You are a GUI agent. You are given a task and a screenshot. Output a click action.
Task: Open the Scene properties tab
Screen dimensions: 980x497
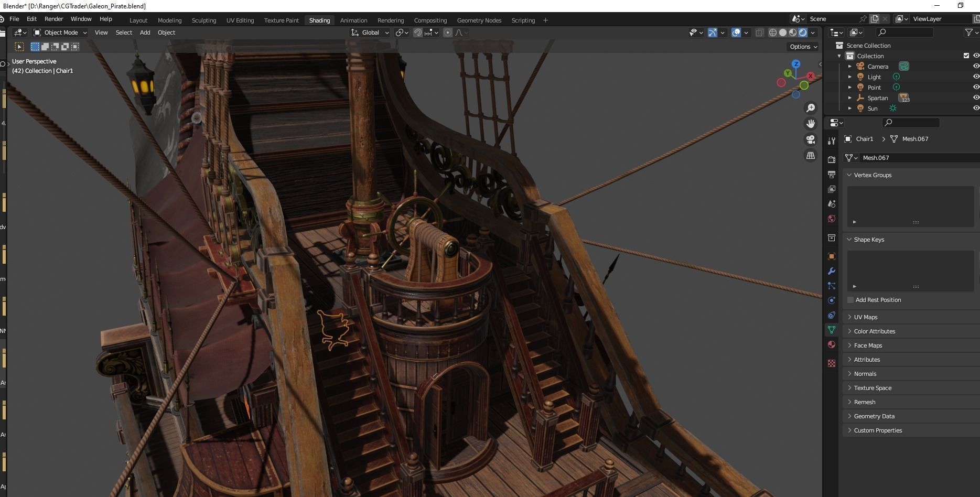pyautogui.click(x=832, y=204)
